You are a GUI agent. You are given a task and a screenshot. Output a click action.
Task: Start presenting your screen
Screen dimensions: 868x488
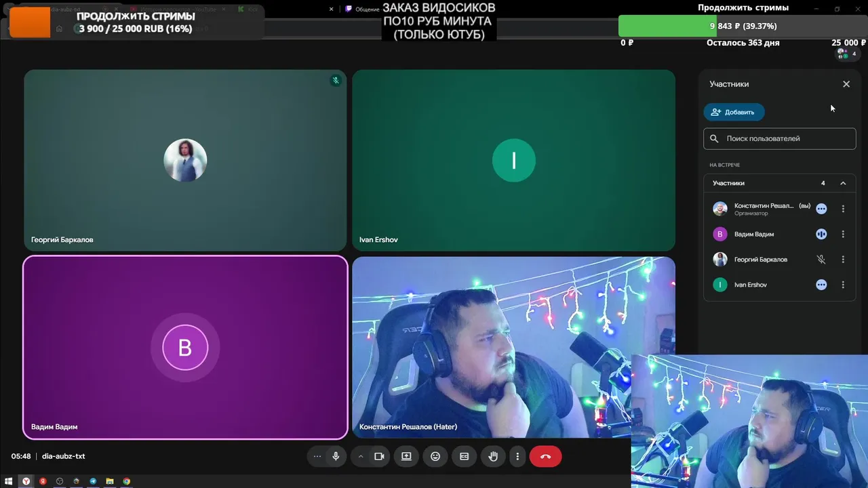click(406, 456)
